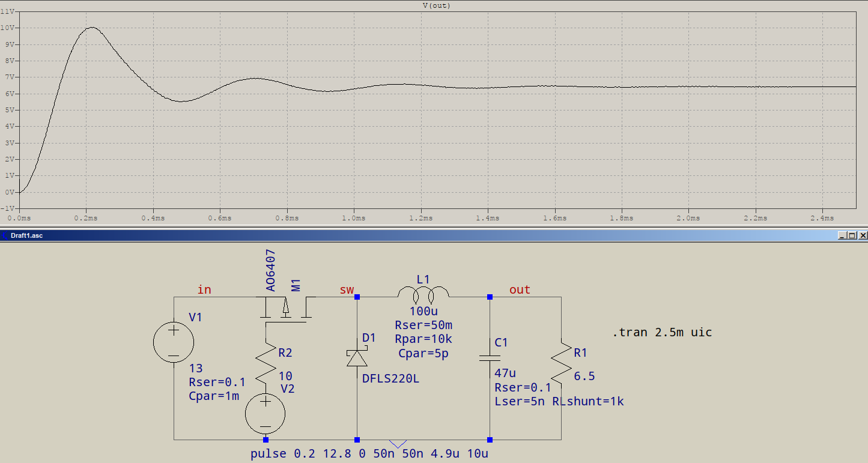868x463 pixels.
Task: Select the C1 capacitor symbol
Action: [x=490, y=359]
